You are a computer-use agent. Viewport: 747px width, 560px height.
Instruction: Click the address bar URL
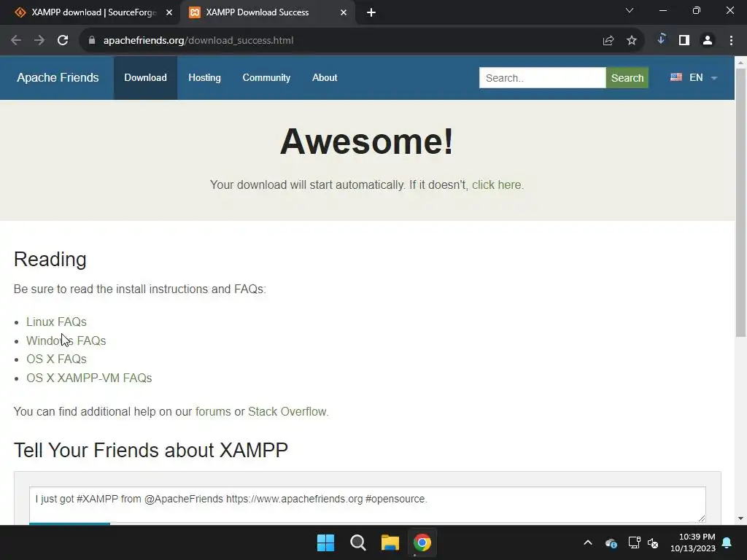(x=198, y=41)
